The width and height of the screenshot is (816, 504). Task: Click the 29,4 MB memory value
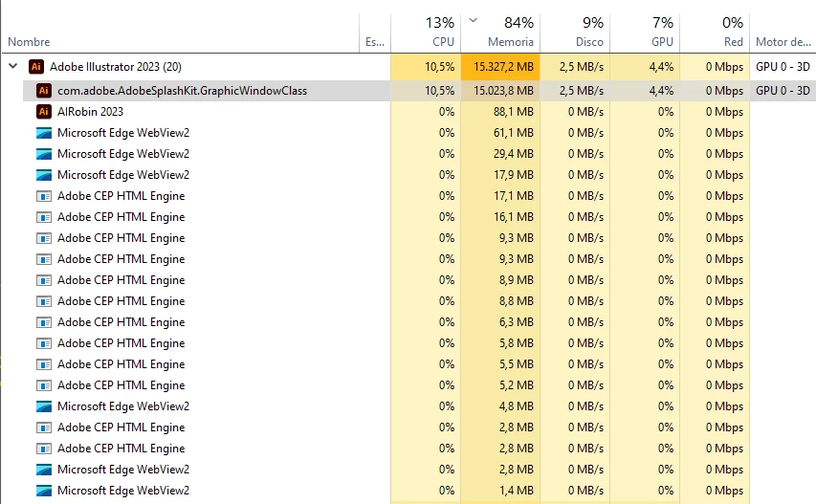[513, 154]
